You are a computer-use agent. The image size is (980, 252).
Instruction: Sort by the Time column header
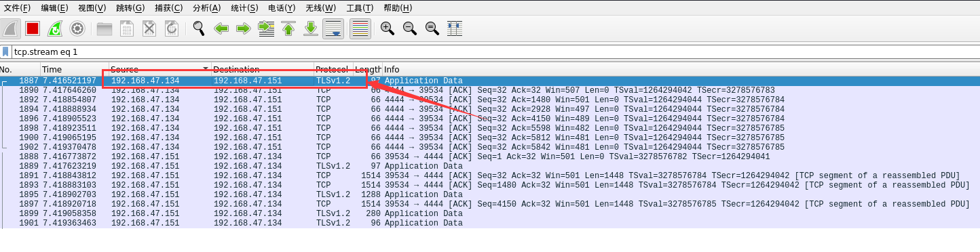[x=74, y=70]
